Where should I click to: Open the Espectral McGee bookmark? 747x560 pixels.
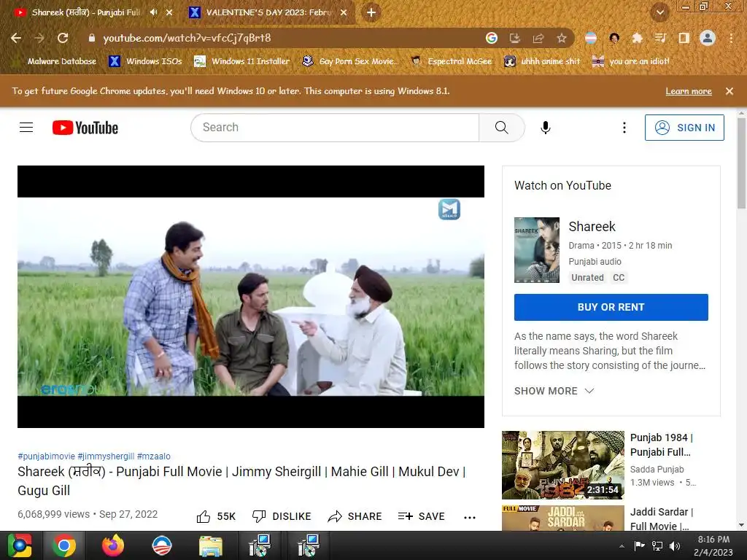point(452,61)
